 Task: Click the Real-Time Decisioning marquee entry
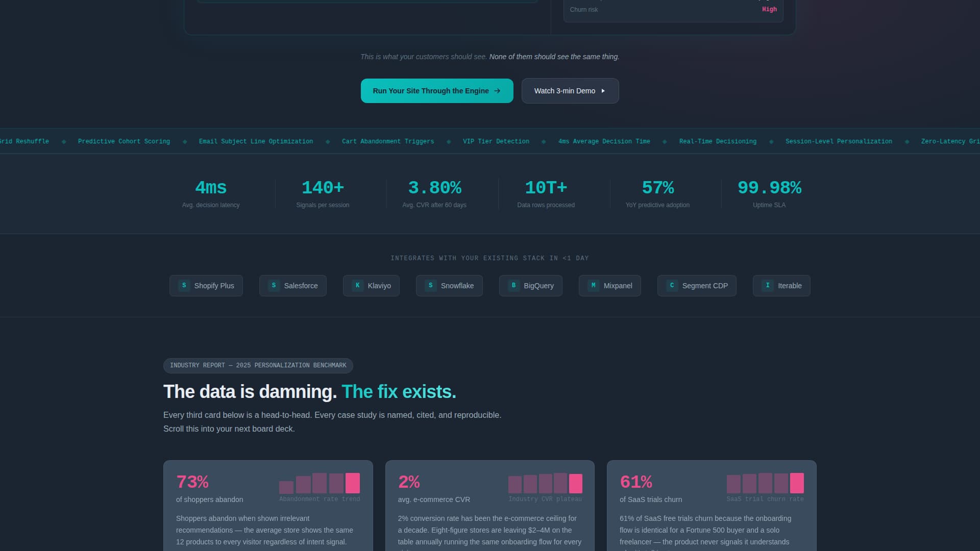pyautogui.click(x=717, y=141)
